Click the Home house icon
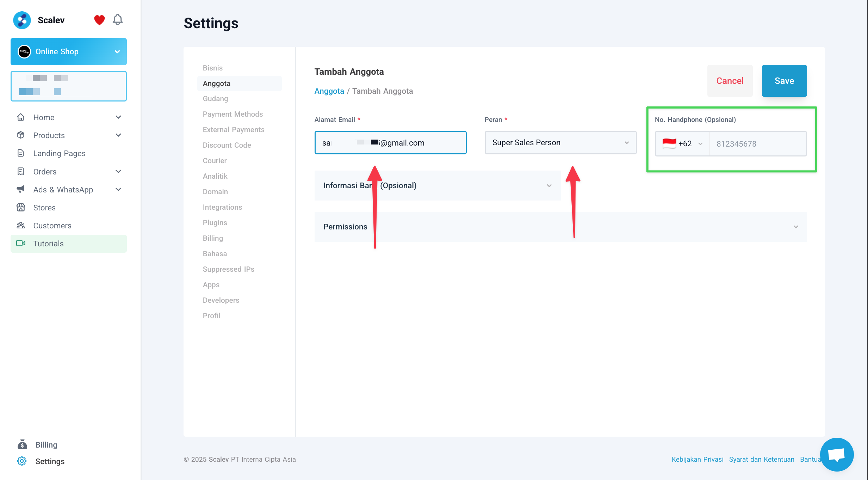Image resolution: width=868 pixels, height=480 pixels. click(21, 117)
